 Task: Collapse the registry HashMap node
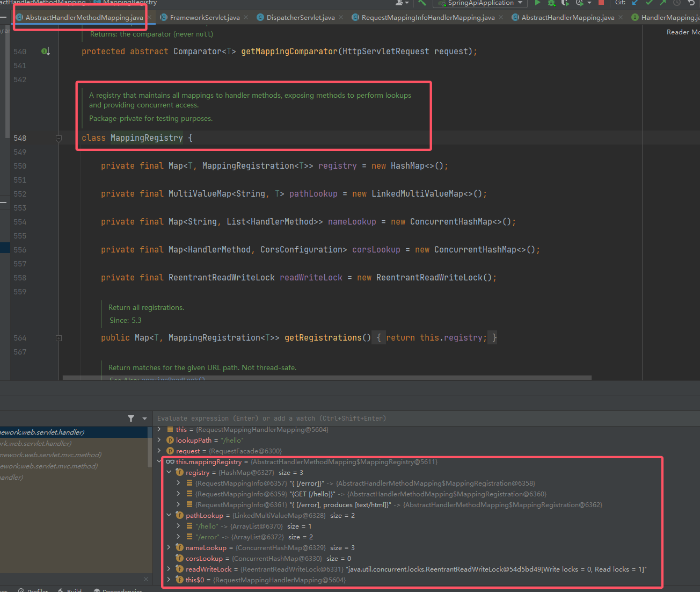tap(169, 472)
